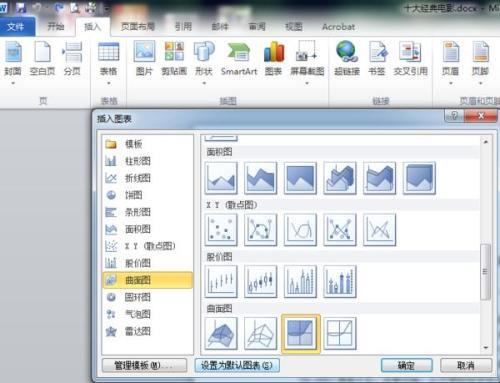Select volume-high-low-close stock chart thumbnail
Image resolution: width=500 pixels, height=383 pixels.
pyautogui.click(x=300, y=281)
